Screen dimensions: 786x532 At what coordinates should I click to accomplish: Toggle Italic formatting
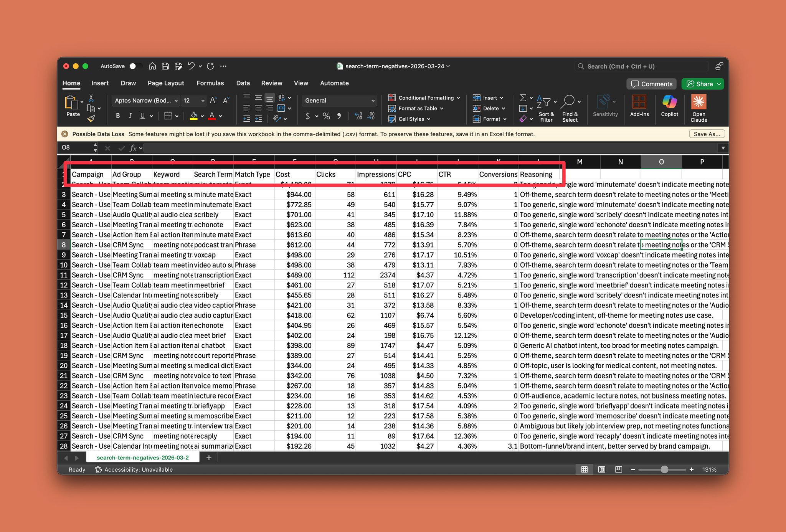pos(130,116)
